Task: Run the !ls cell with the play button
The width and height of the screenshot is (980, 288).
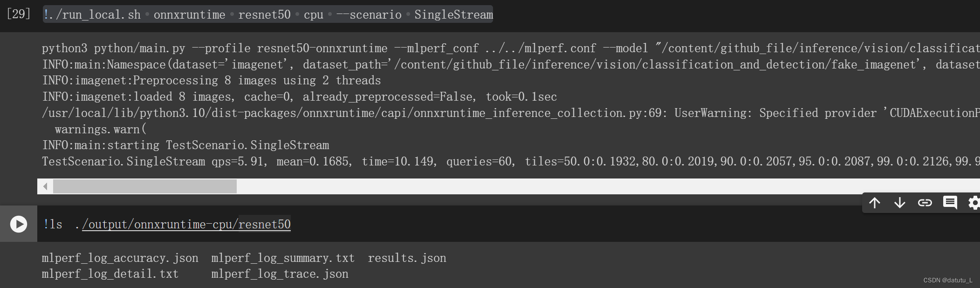Action: 19,224
